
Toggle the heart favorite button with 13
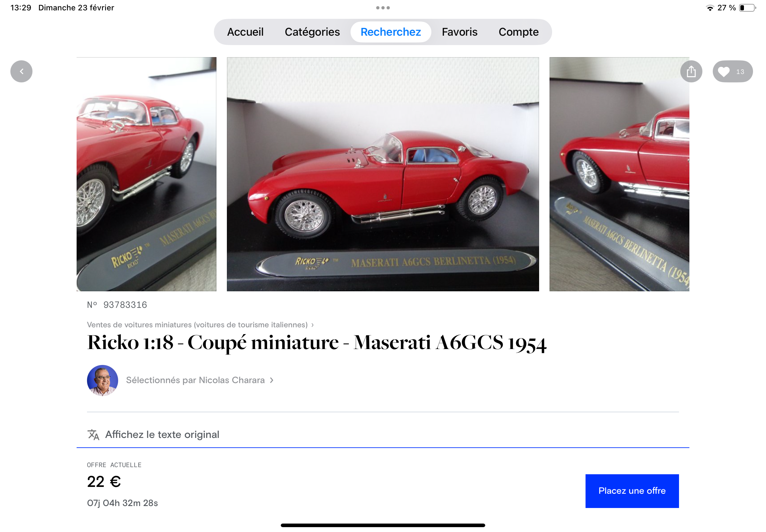click(x=732, y=71)
